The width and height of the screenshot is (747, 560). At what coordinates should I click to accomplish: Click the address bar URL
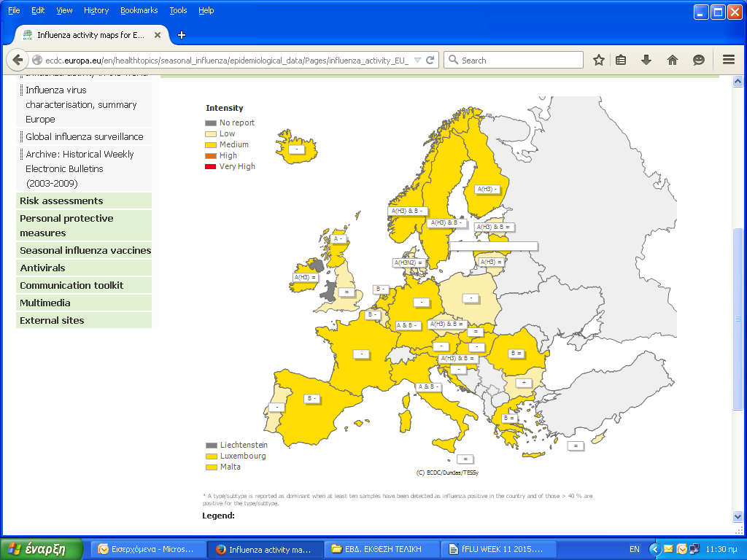227,61
